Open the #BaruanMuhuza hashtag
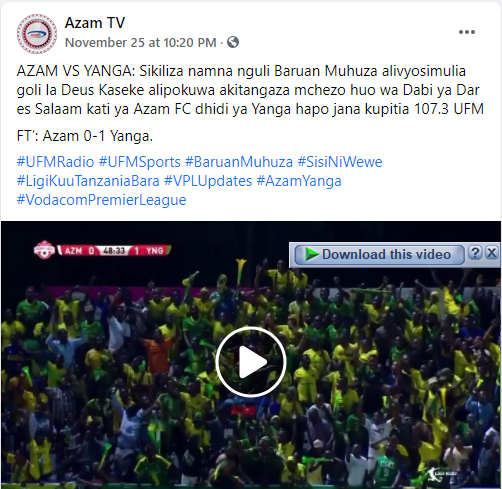The image size is (502, 489). click(239, 162)
